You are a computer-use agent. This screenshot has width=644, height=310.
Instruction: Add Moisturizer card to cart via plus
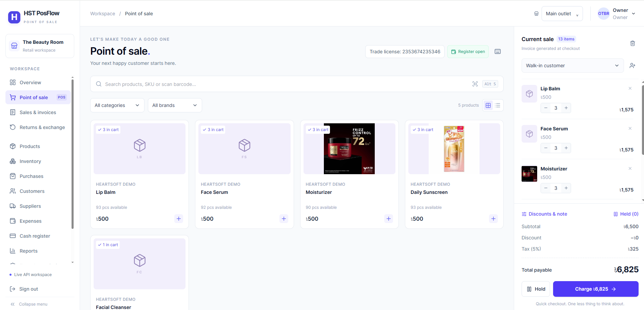(389, 219)
